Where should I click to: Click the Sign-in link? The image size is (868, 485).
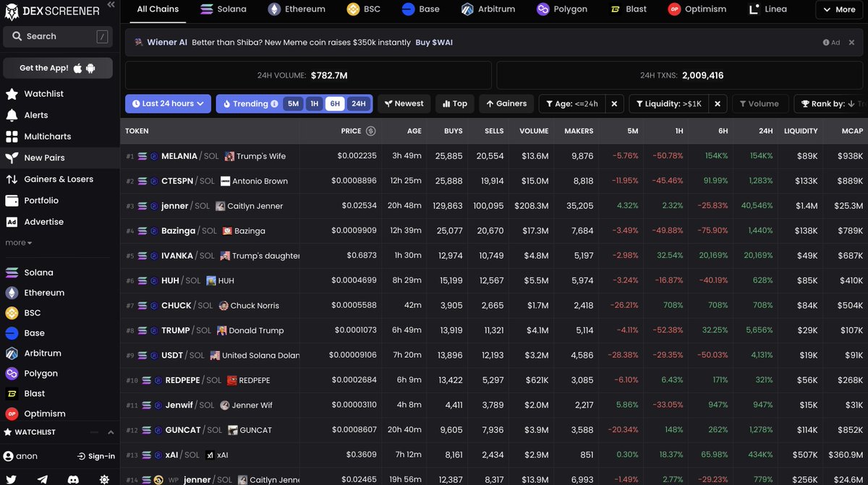coord(96,456)
